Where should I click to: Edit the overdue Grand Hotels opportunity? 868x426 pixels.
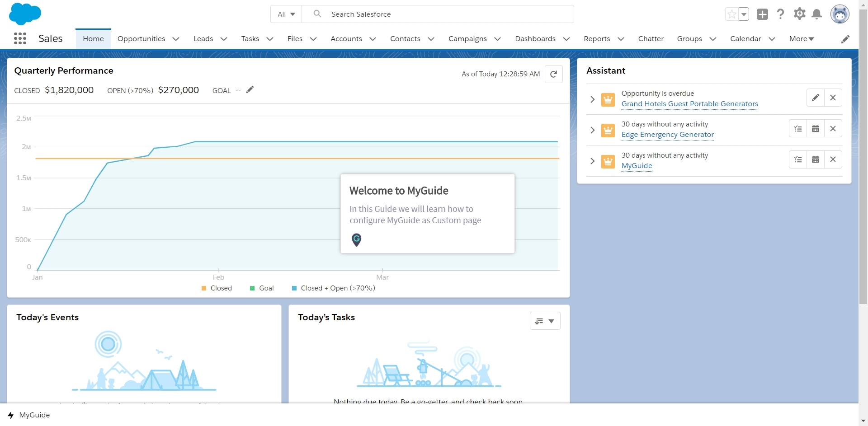816,98
